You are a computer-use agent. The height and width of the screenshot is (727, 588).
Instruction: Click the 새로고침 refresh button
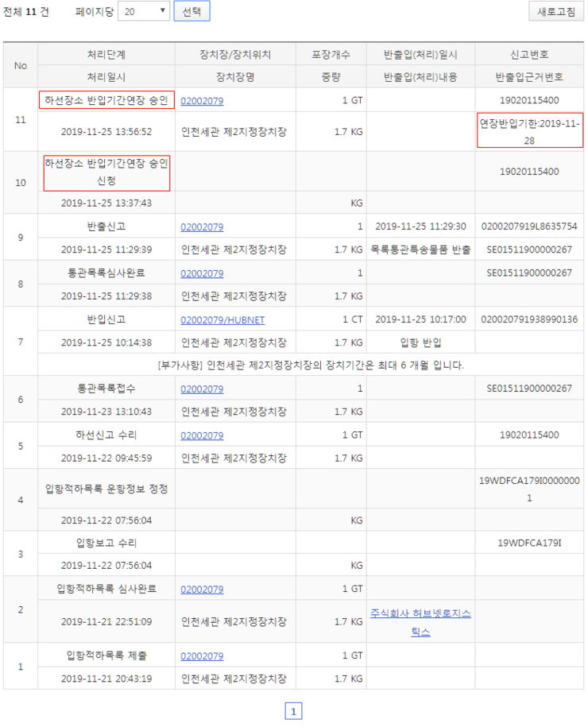pyautogui.click(x=556, y=11)
